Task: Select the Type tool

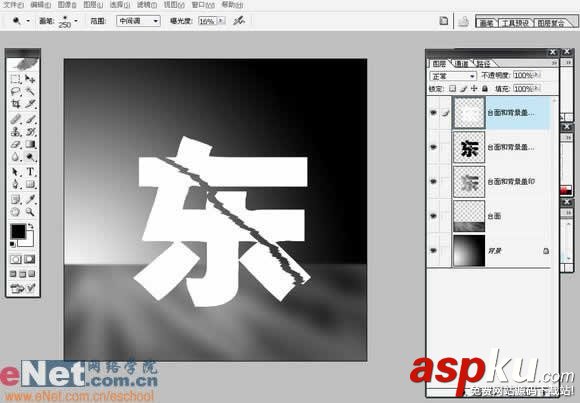Action: click(x=30, y=172)
